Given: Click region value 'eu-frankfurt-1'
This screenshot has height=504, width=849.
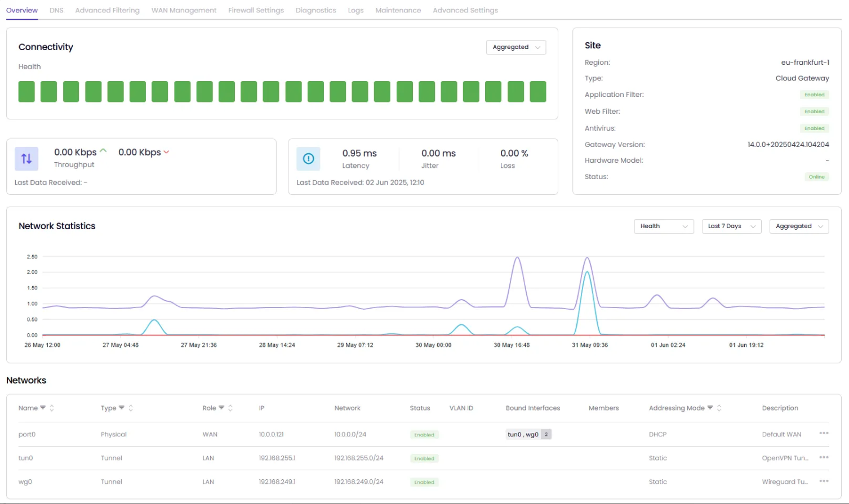Looking at the screenshot, I should 805,63.
